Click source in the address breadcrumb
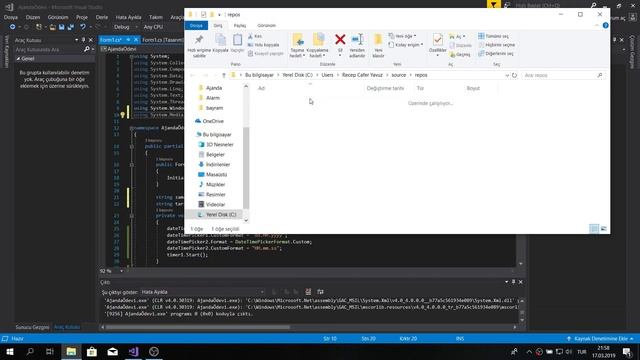640x360 pixels. point(399,75)
